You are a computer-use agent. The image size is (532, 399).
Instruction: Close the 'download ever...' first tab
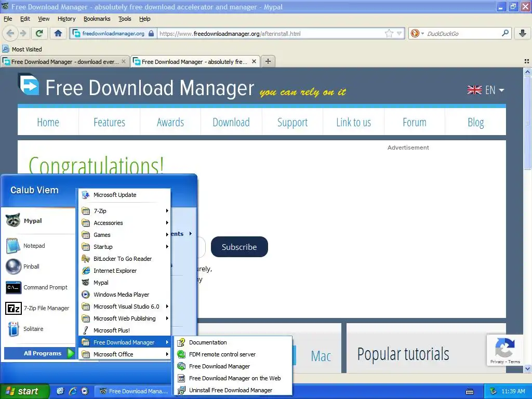124,61
